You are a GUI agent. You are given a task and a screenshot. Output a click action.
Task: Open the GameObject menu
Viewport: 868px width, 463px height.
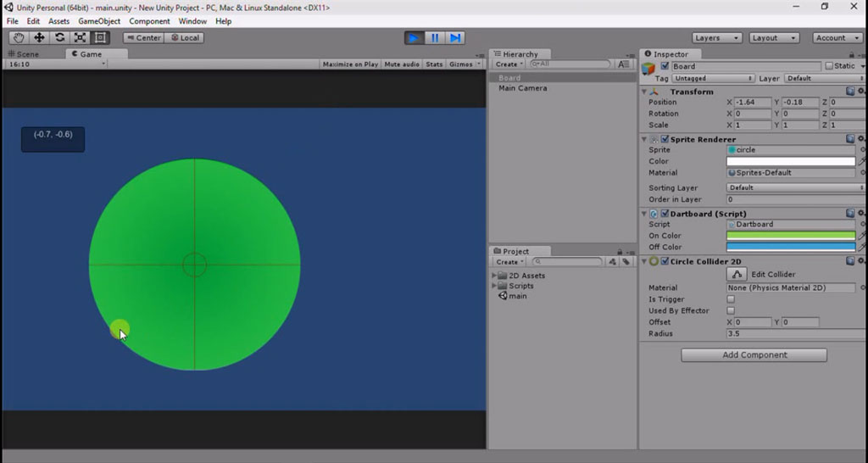coord(99,21)
